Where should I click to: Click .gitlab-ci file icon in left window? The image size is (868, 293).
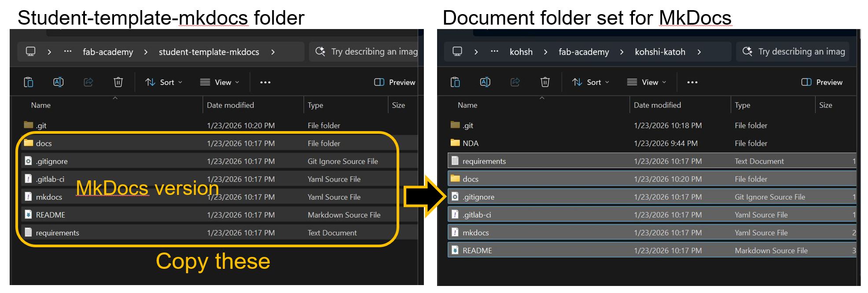29,179
